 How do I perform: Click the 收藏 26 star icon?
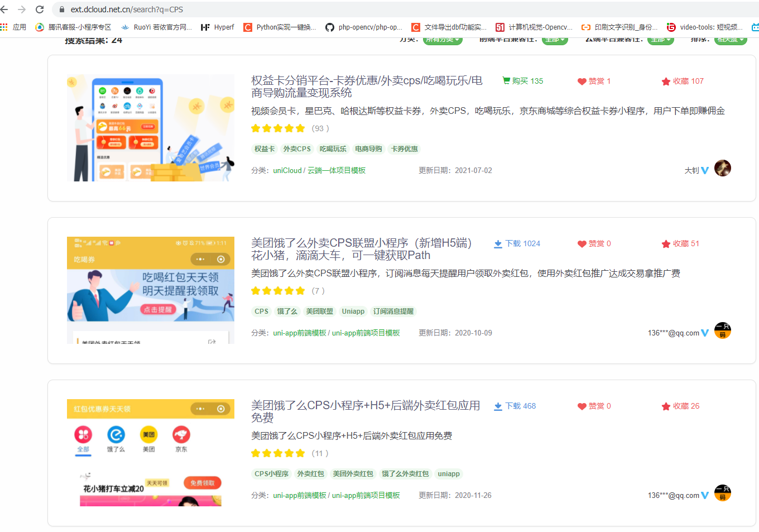[x=666, y=406]
